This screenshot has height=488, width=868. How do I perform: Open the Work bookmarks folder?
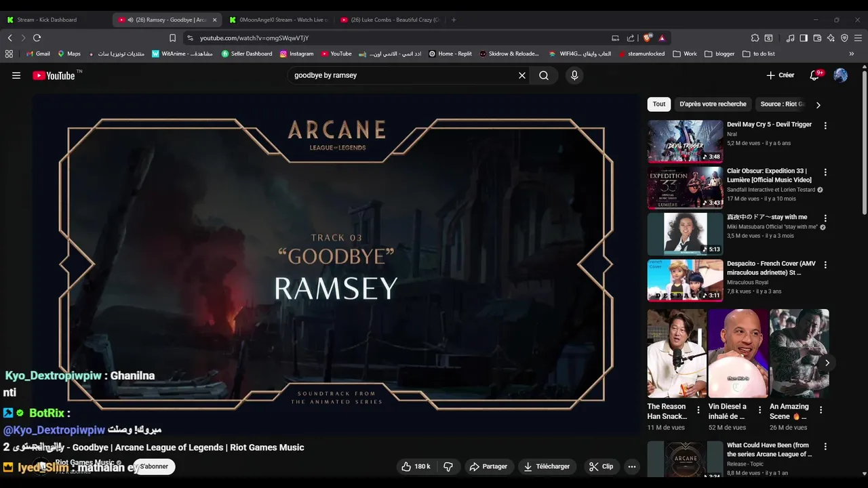[x=685, y=54]
